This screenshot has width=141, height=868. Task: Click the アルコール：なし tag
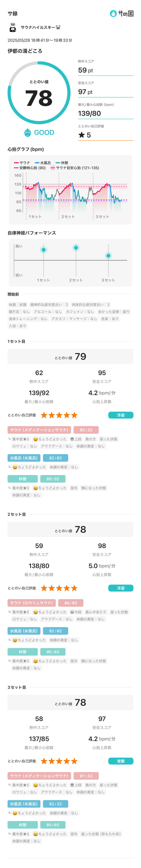tap(48, 312)
